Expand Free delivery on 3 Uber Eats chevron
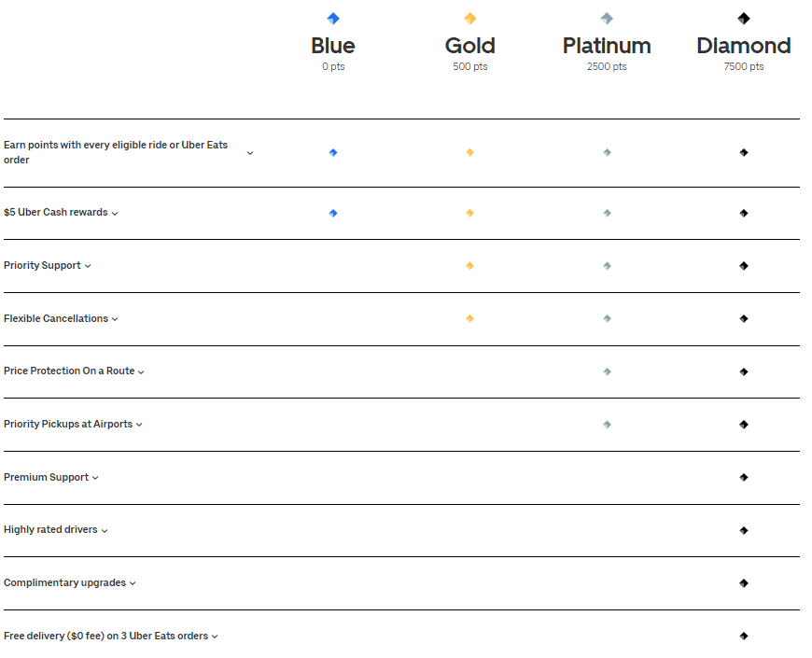The width and height of the screenshot is (812, 658). pyautogui.click(x=215, y=637)
